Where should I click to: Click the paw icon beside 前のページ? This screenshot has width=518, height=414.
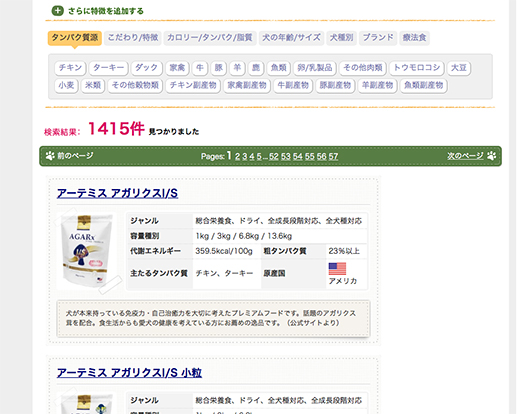point(50,156)
